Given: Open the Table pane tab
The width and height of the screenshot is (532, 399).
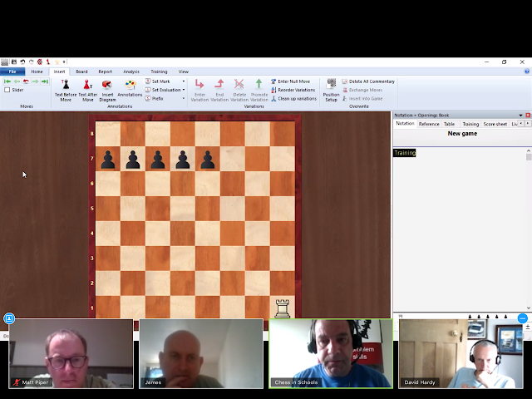Looking at the screenshot, I should [x=449, y=124].
